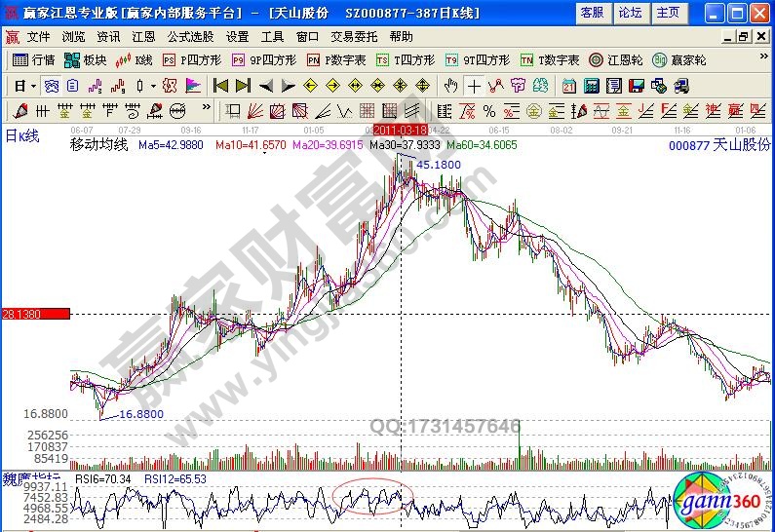Click the 论坛 forum button
Image resolution: width=775 pixels, height=532 pixels.
point(630,12)
